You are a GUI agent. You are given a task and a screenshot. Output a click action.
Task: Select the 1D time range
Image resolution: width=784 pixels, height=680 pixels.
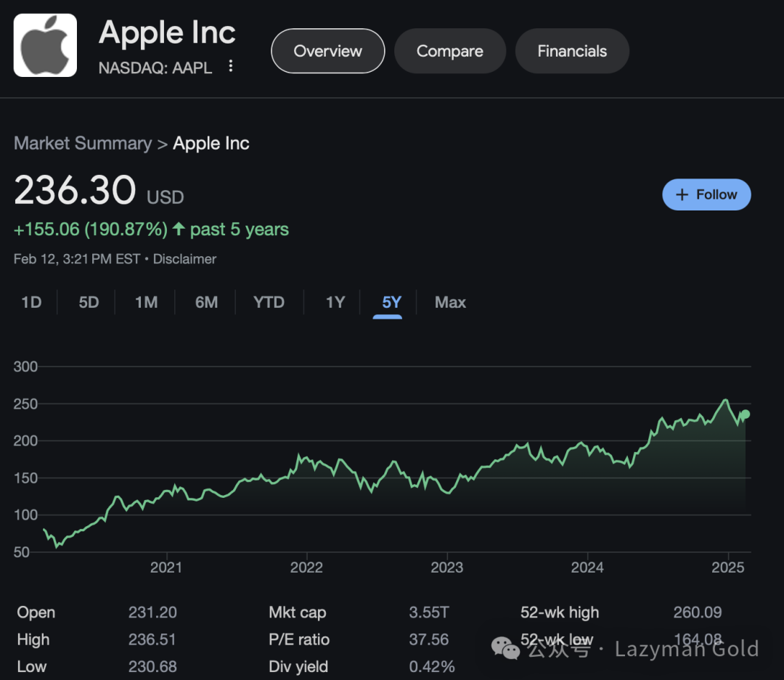[31, 303]
